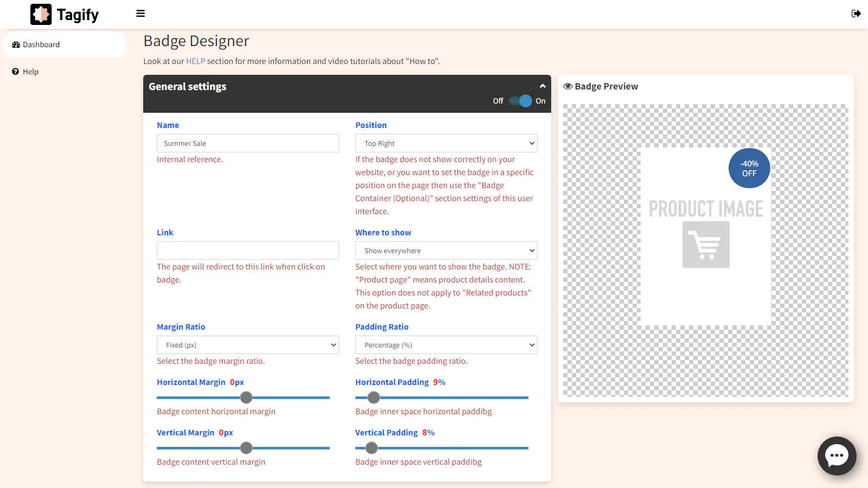
Task: Open the Where to show dropdown
Action: click(446, 251)
